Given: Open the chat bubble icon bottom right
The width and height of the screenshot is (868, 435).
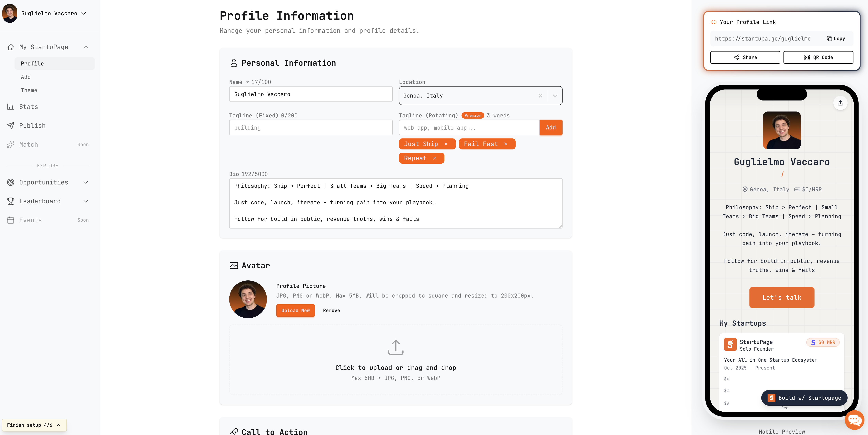Looking at the screenshot, I should click(x=854, y=420).
